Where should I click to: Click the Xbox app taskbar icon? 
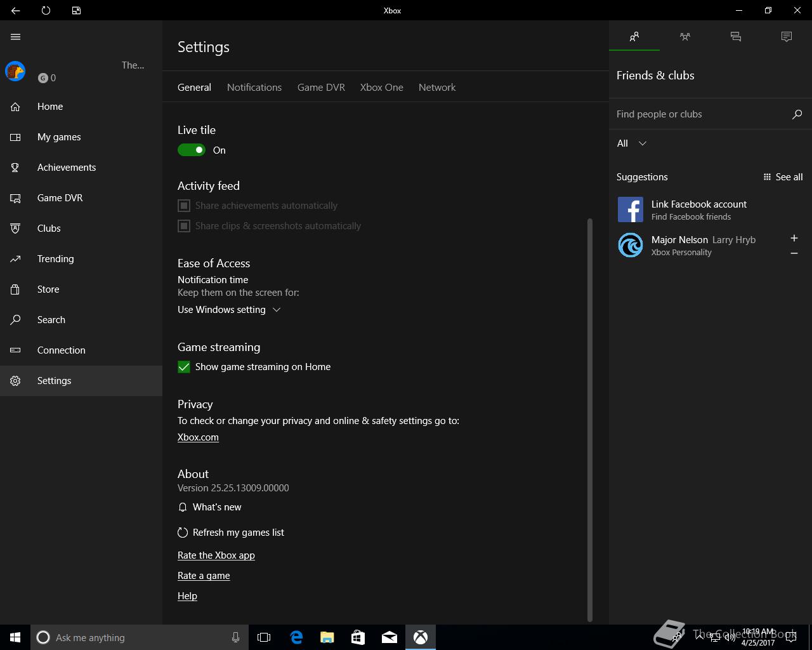[x=421, y=637]
